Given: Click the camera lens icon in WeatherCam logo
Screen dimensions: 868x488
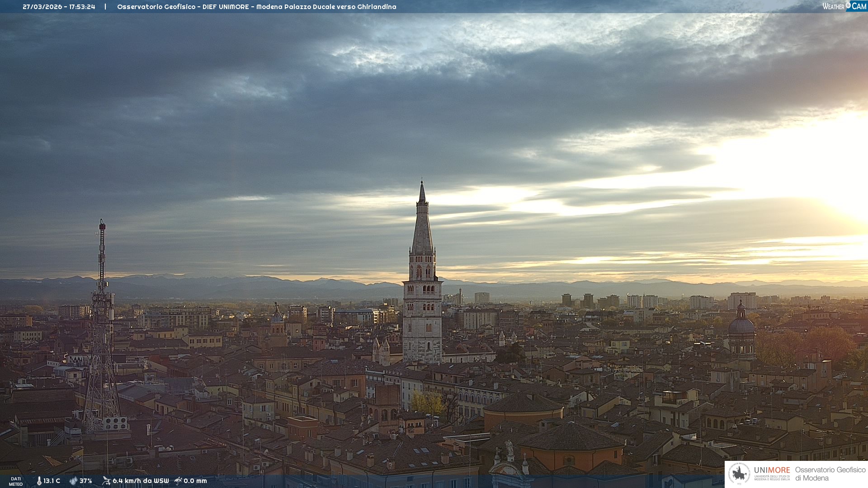Looking at the screenshot, I should pos(848,5).
